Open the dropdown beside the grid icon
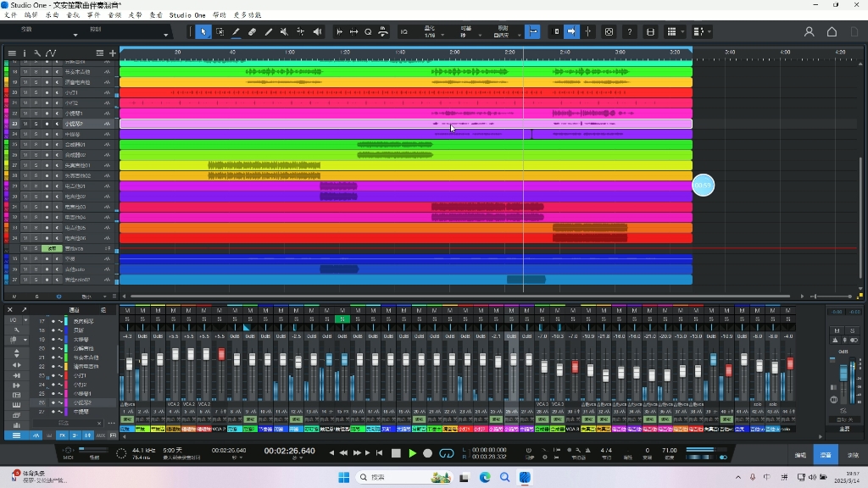Screen dimensions: 868x488 coord(682,32)
